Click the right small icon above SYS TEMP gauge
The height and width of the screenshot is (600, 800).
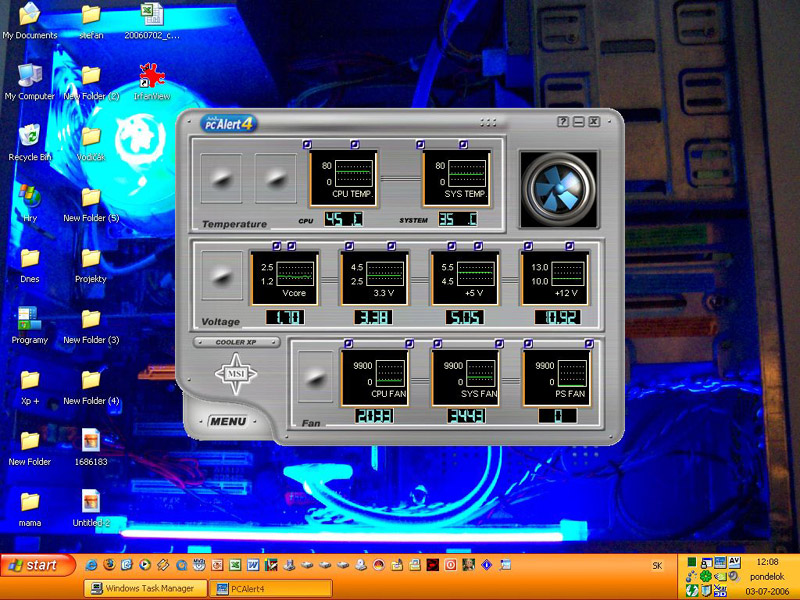click(x=463, y=144)
